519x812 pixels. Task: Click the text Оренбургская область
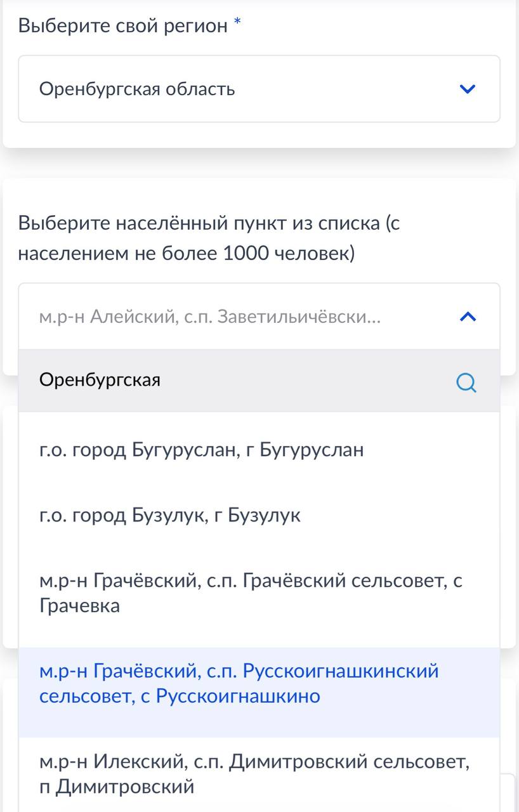tap(137, 89)
